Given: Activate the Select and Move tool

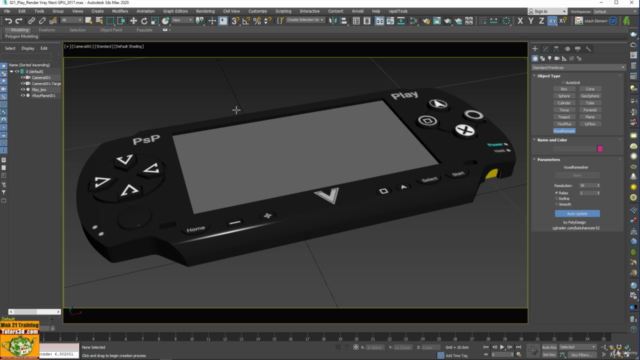Looking at the screenshot, I should [133, 21].
